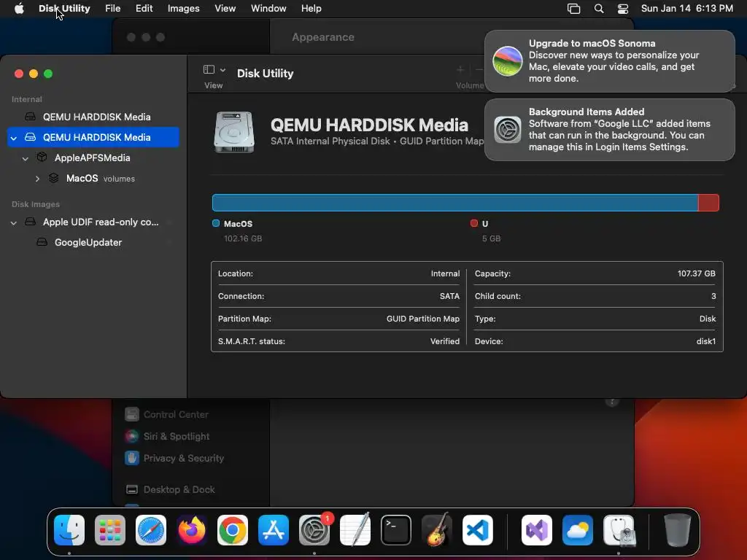Open Visual Studio Code from the Dock
The image size is (747, 560).
(477, 530)
